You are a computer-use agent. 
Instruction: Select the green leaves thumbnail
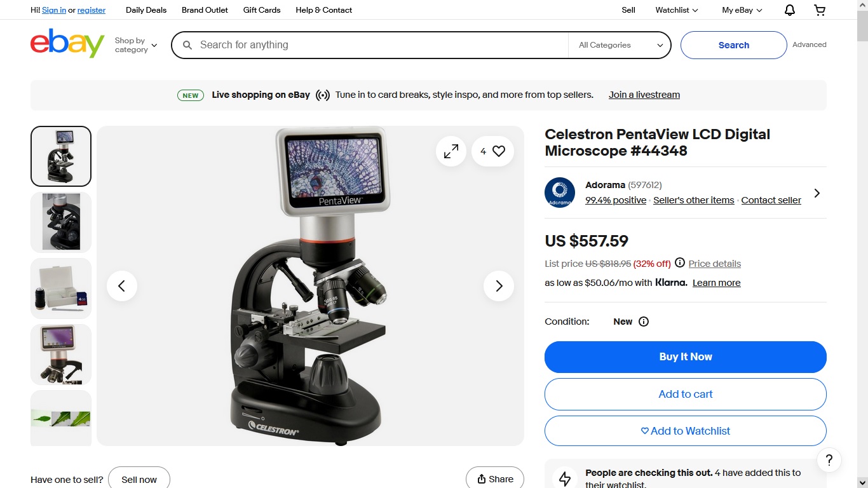(61, 418)
